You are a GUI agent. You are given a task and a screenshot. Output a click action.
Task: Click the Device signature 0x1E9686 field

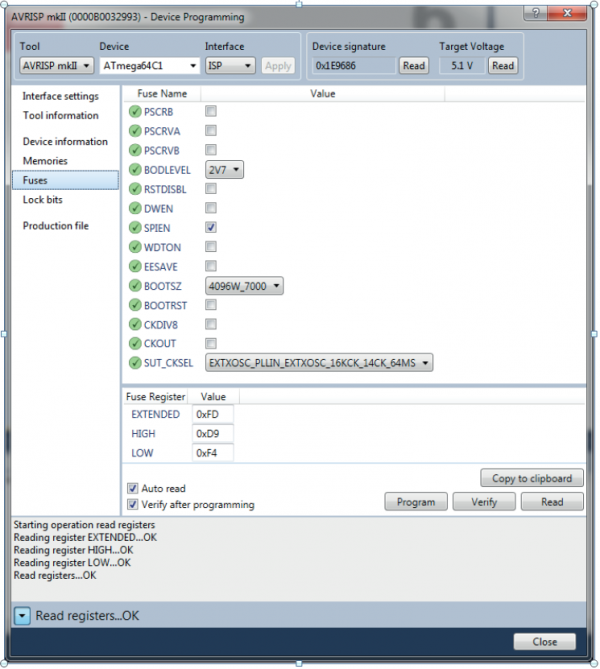tap(353, 66)
